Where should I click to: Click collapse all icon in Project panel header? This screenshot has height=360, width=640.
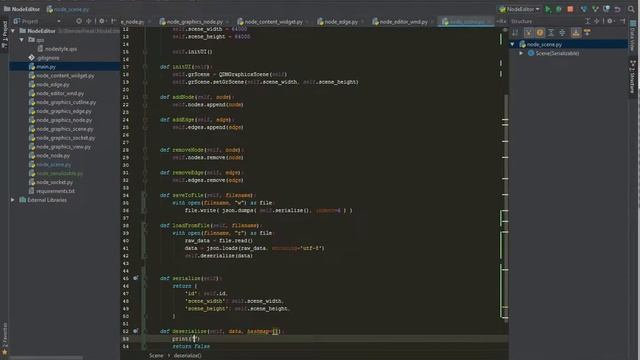[89, 21]
